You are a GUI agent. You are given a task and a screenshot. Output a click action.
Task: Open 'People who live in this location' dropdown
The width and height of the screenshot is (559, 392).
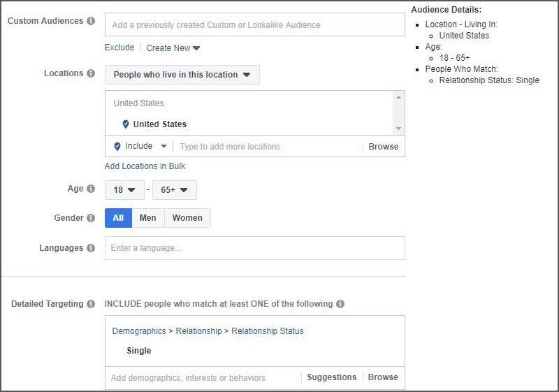coord(182,75)
